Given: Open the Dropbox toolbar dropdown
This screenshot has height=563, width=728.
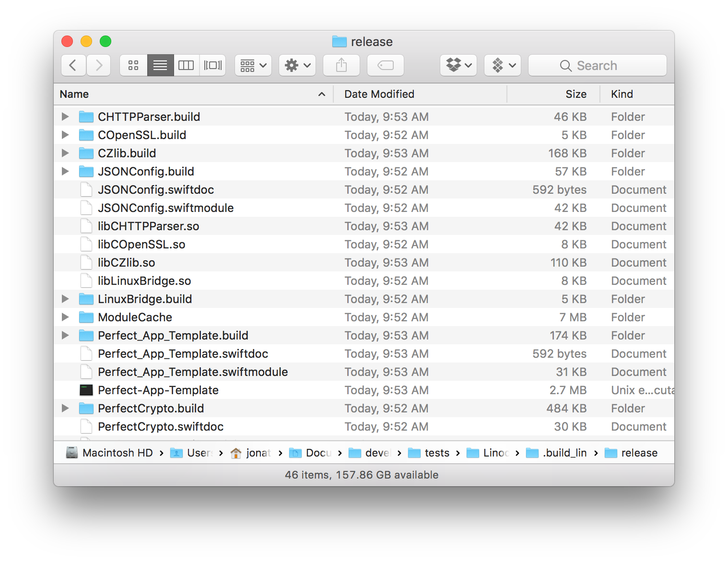Looking at the screenshot, I should coord(458,65).
